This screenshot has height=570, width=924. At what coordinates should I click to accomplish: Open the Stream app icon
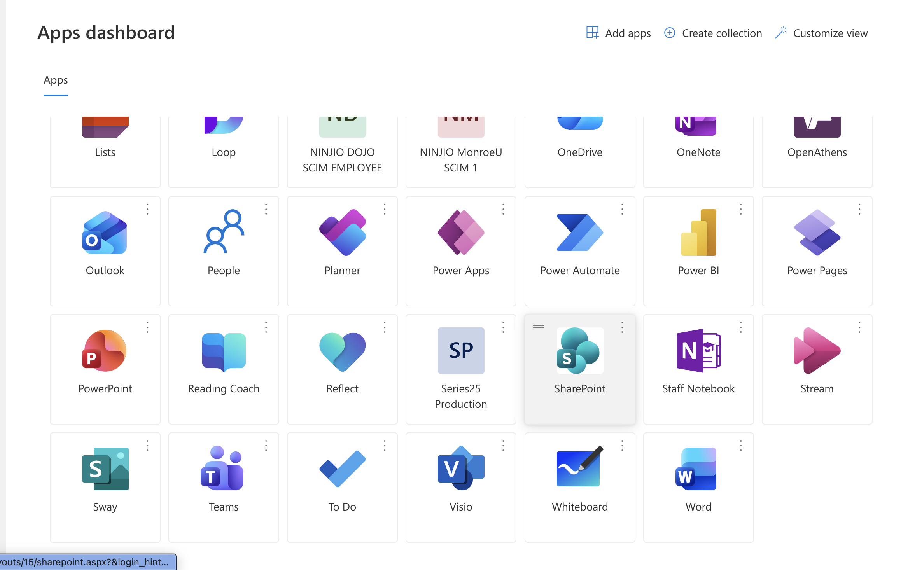(x=817, y=351)
